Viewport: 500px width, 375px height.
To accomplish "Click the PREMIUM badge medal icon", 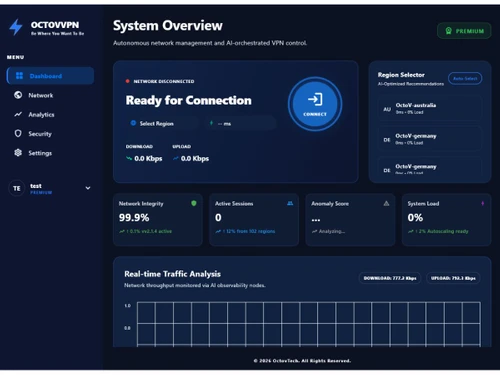I will (449, 31).
